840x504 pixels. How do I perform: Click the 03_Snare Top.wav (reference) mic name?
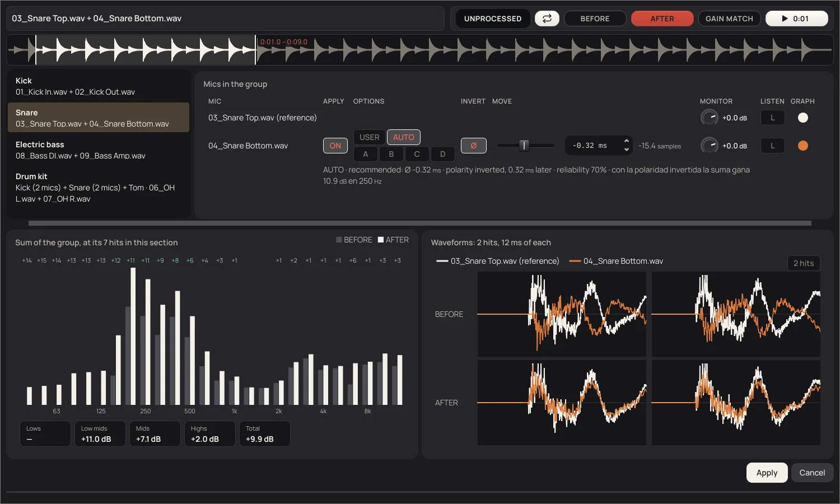click(x=263, y=118)
